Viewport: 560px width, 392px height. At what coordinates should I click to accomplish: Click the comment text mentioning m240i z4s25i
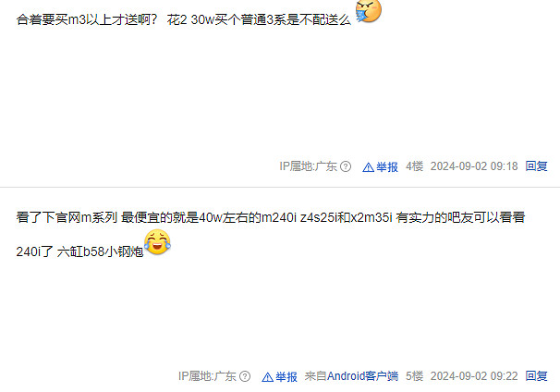click(271, 217)
